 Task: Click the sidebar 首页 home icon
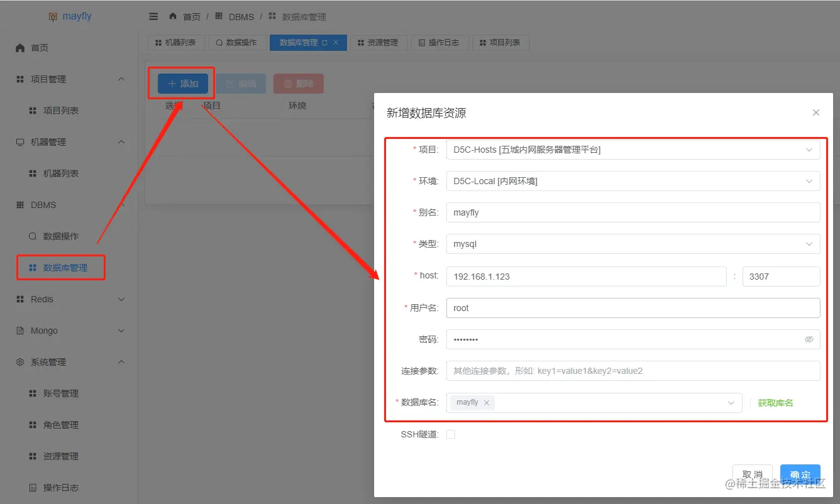20,48
